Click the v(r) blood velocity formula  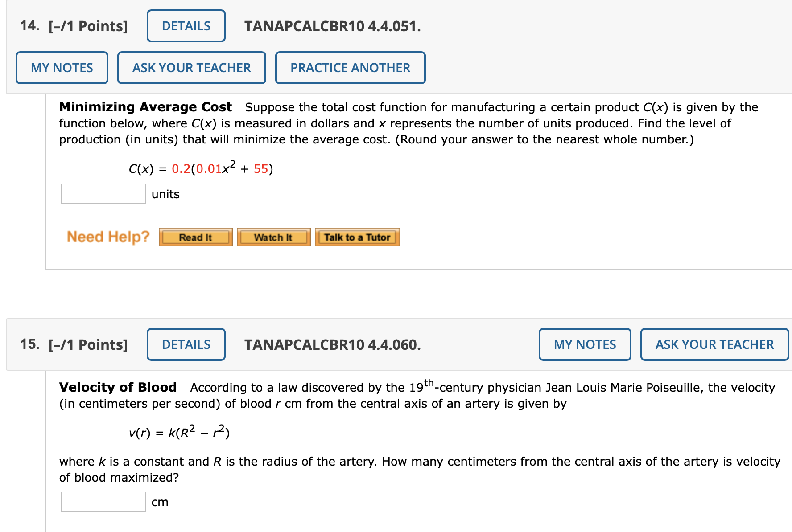[x=179, y=432]
